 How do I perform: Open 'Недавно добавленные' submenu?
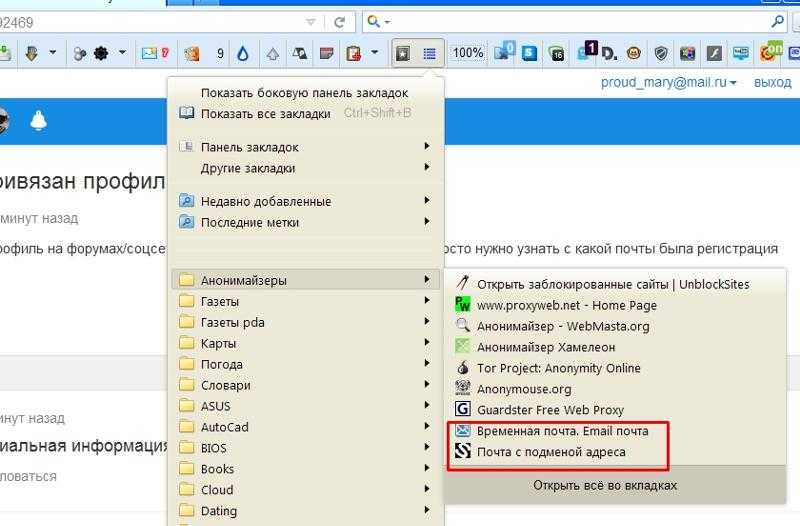coord(306,201)
